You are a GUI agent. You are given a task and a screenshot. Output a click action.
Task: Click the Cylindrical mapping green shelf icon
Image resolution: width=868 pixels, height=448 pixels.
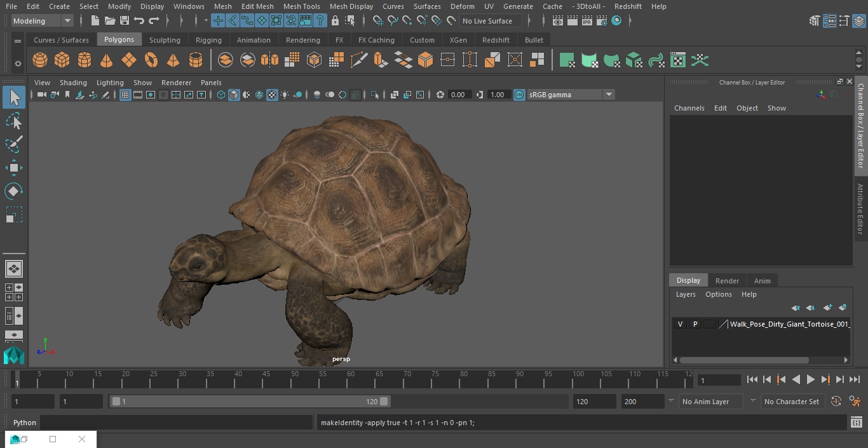click(x=589, y=60)
